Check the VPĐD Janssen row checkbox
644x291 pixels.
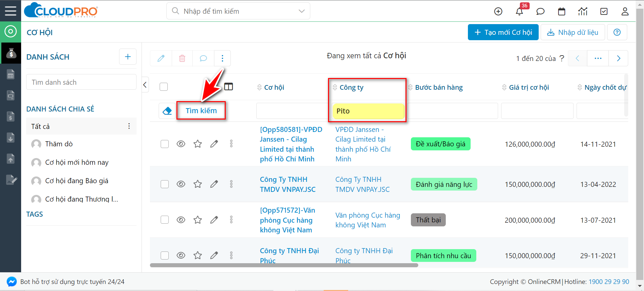[x=165, y=144]
